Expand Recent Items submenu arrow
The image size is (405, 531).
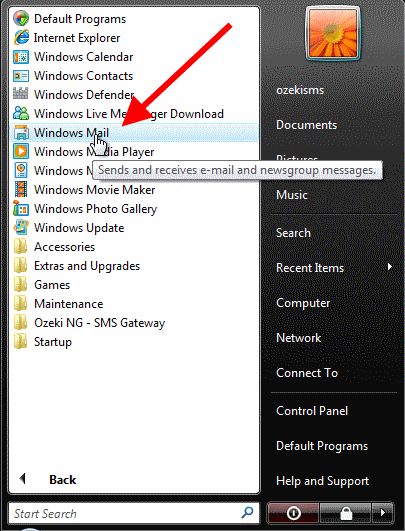[x=390, y=267]
